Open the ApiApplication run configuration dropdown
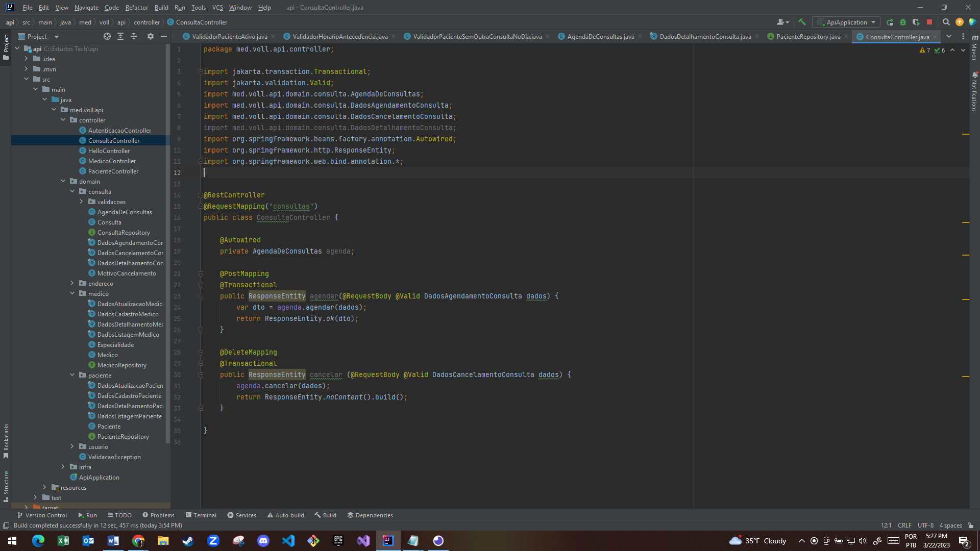The height and width of the screenshot is (551, 980). click(846, 22)
